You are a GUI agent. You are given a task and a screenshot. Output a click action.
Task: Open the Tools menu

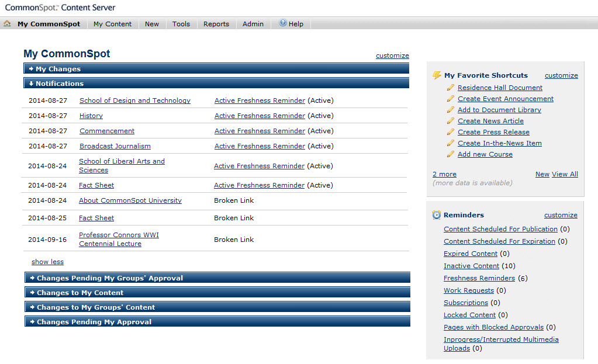[181, 23]
